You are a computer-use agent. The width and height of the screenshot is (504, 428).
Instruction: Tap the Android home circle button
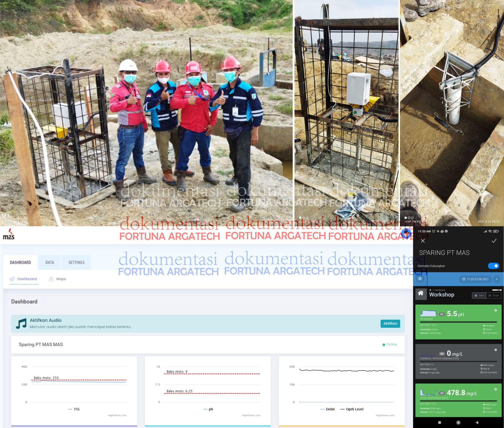[458, 422]
